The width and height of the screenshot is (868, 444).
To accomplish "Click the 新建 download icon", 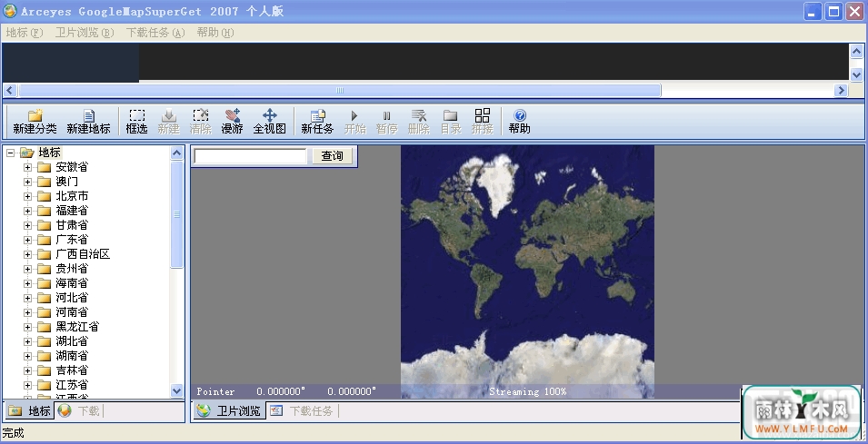I will [x=169, y=122].
